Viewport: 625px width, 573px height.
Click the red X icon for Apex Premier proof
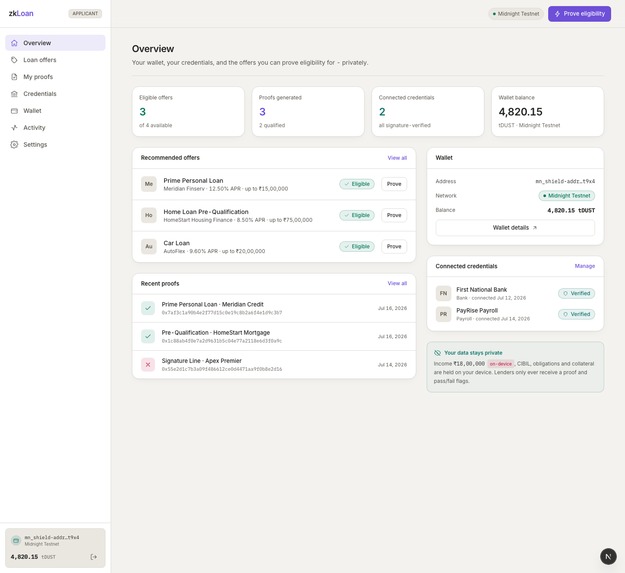(148, 365)
